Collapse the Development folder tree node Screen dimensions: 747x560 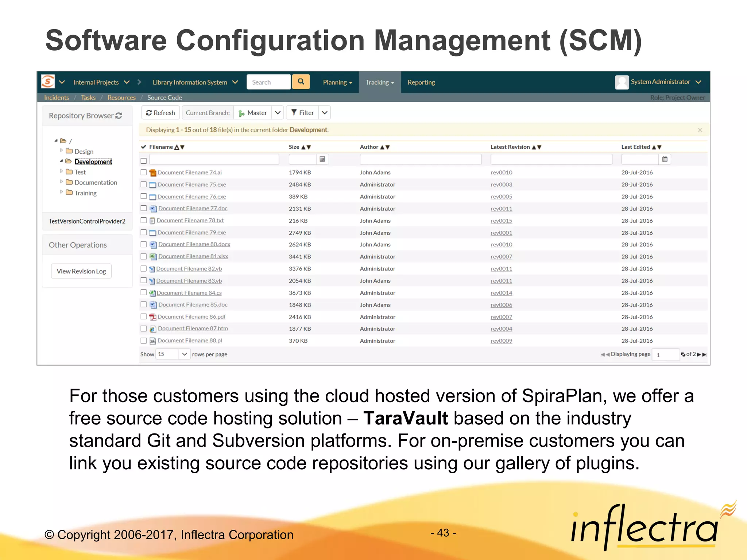[61, 161]
